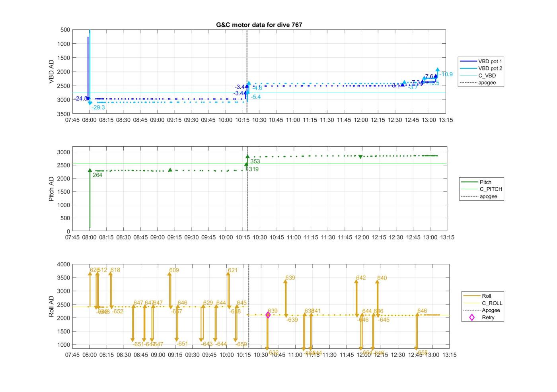
Task: Click the '640' roll annotation
Action: tap(382, 278)
